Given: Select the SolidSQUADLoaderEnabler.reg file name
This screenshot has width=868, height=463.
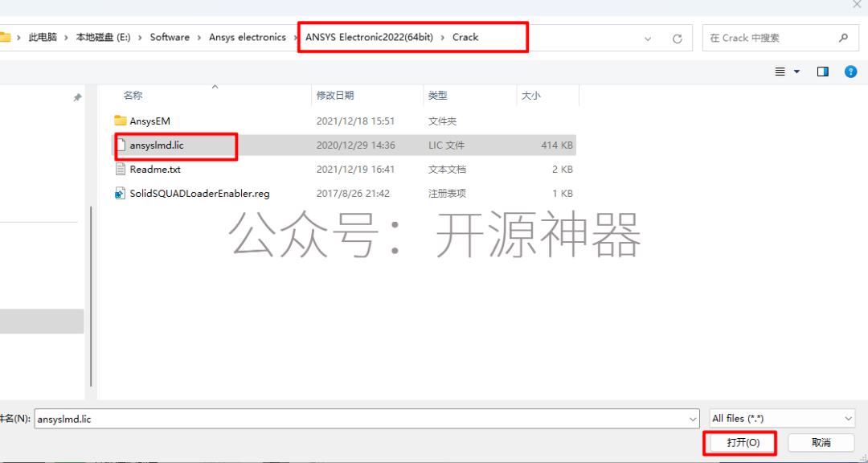Looking at the screenshot, I should [200, 194].
